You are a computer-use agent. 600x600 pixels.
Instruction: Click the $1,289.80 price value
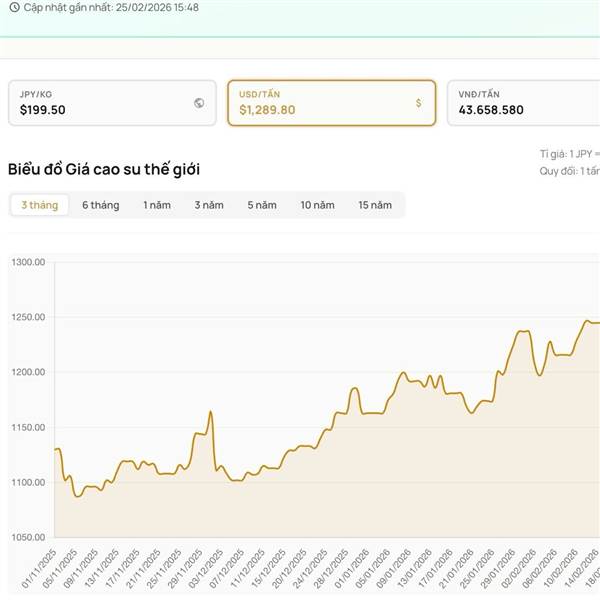[267, 110]
